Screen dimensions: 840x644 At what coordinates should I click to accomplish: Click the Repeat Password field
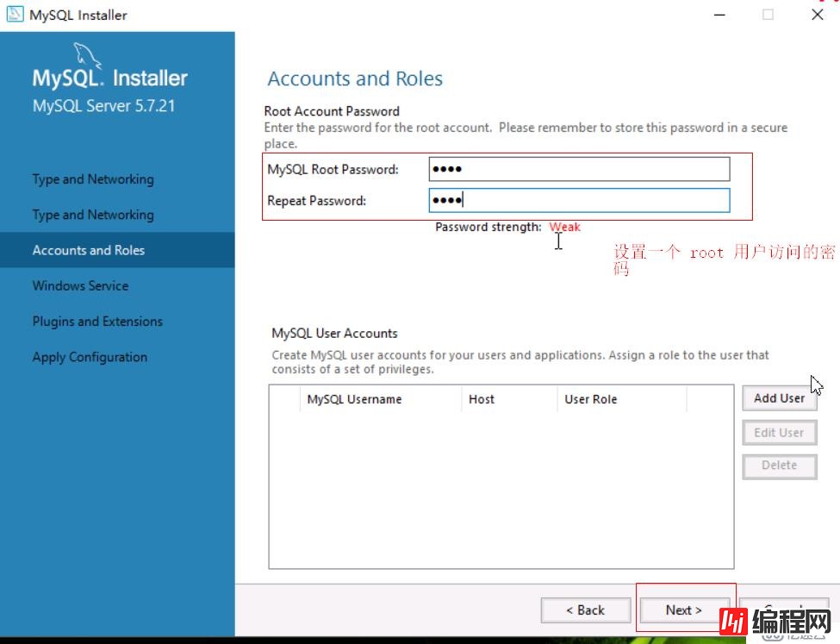pos(577,200)
